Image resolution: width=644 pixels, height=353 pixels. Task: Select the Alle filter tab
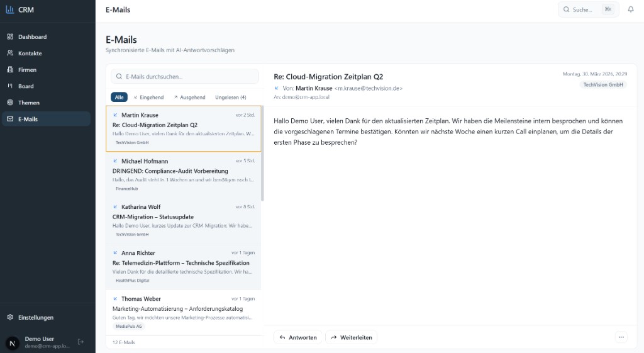pyautogui.click(x=119, y=98)
